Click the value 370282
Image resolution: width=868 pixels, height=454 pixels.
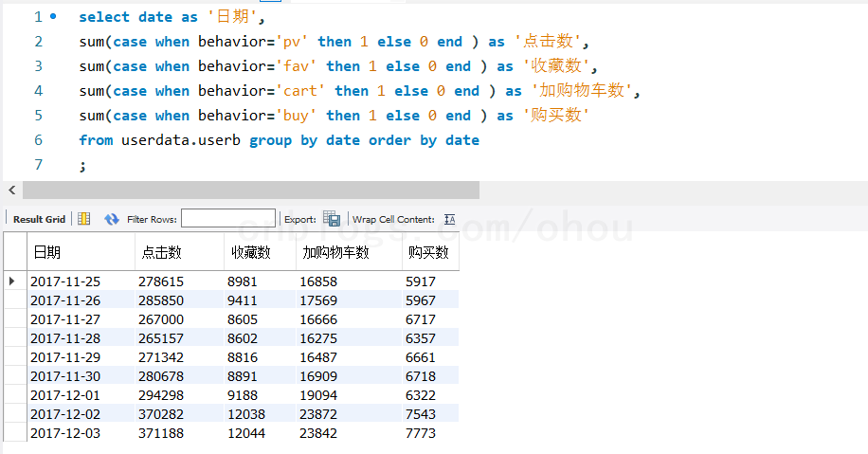(161, 414)
